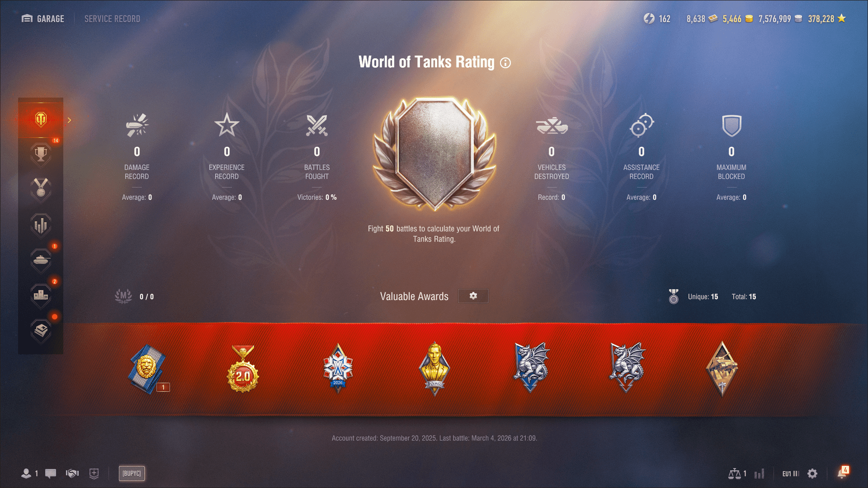
Task: Open the EU1 server selector
Action: 791,474
